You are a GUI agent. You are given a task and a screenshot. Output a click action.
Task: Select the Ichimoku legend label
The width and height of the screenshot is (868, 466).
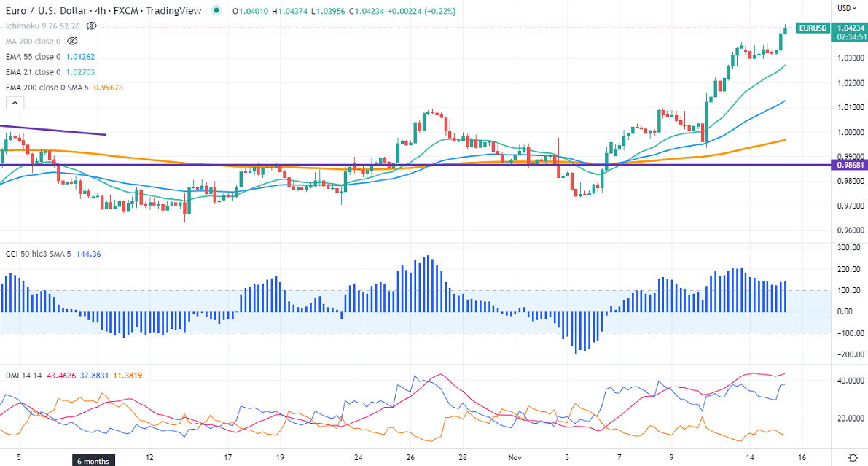pos(44,26)
